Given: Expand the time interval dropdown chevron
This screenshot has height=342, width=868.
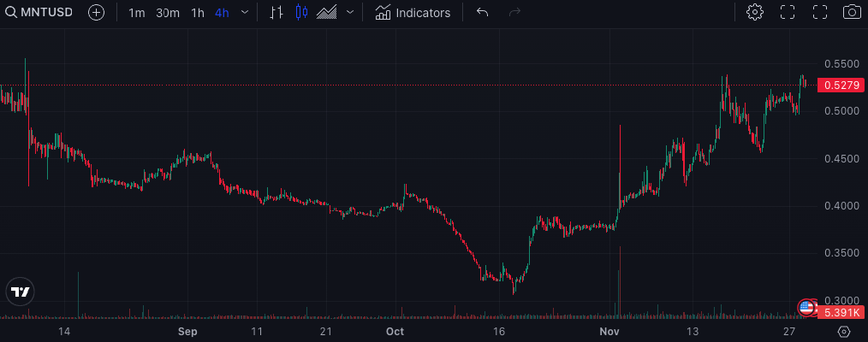Looking at the screenshot, I should point(245,12).
